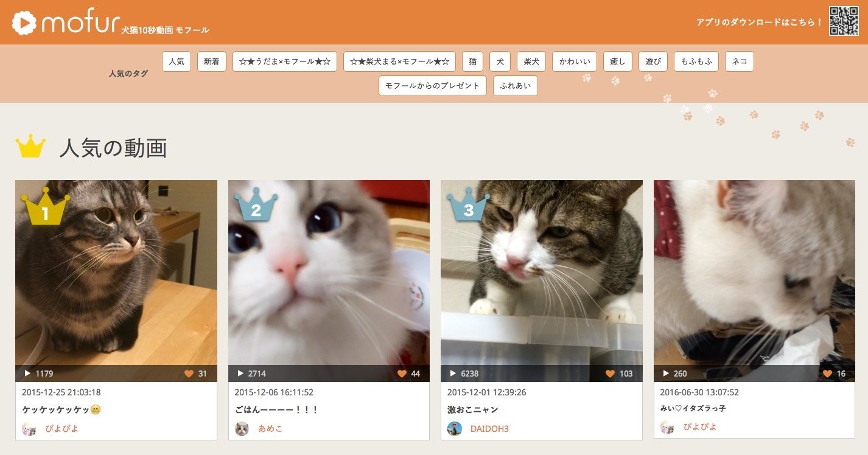Open ぴよぴよ profile on ケッケッケッケッ card
The height and width of the screenshot is (455, 868).
tap(61, 429)
